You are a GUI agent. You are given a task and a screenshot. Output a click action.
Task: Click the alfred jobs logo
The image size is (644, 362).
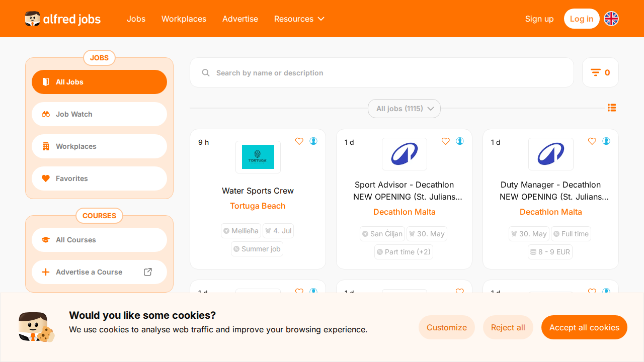coord(63,19)
